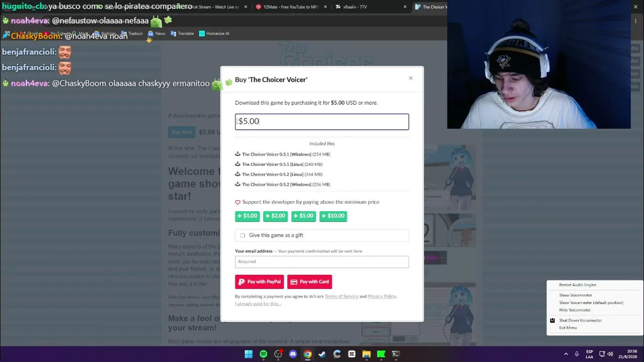The height and width of the screenshot is (362, 644).
Task: Click the download icon beside 0.5.1 [Linux]
Action: click(238, 164)
